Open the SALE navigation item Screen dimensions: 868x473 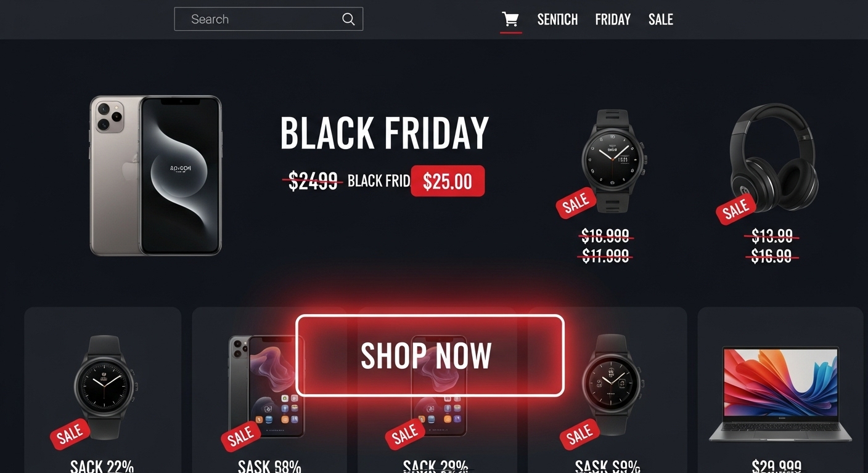click(661, 20)
